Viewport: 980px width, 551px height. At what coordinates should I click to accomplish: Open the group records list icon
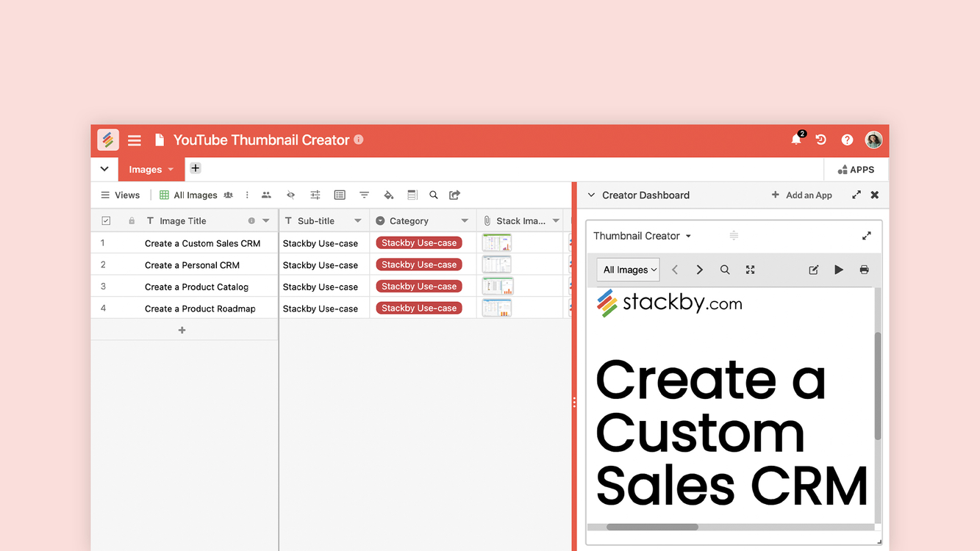click(x=340, y=195)
